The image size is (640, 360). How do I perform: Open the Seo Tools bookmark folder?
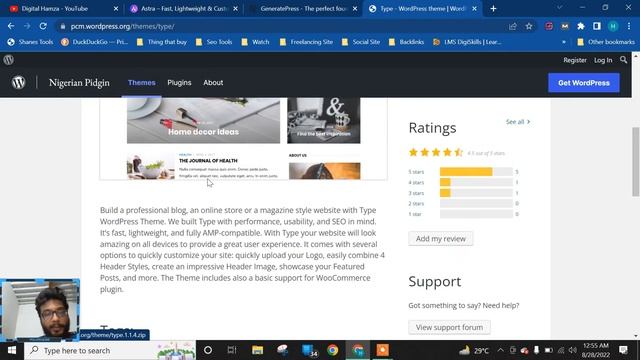[214, 42]
